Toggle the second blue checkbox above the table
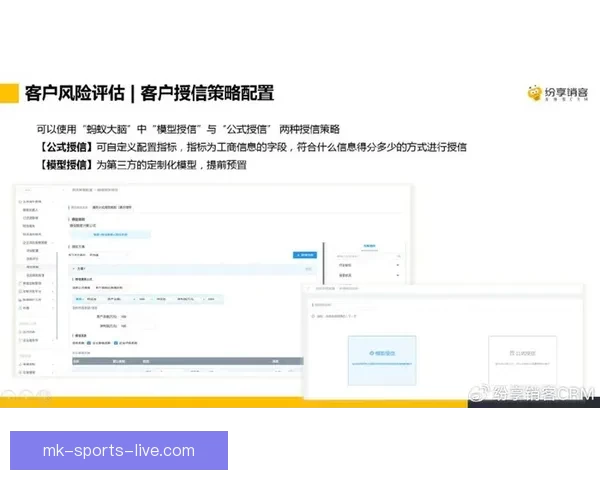600x480 pixels. pos(116,343)
